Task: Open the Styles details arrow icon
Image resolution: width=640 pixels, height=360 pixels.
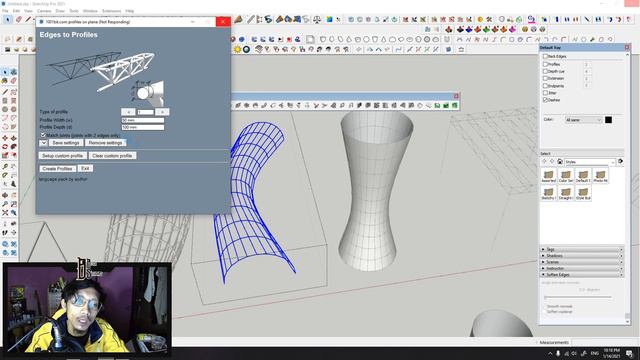Action: 620,162
